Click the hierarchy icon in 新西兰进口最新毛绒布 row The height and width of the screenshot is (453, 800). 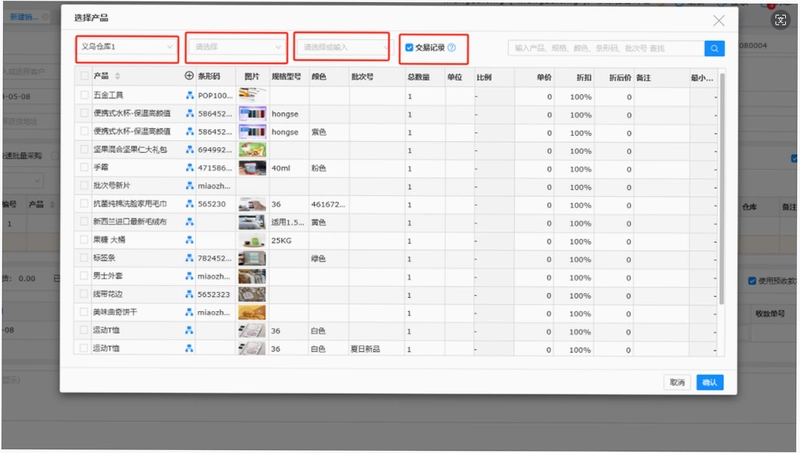coord(189,222)
